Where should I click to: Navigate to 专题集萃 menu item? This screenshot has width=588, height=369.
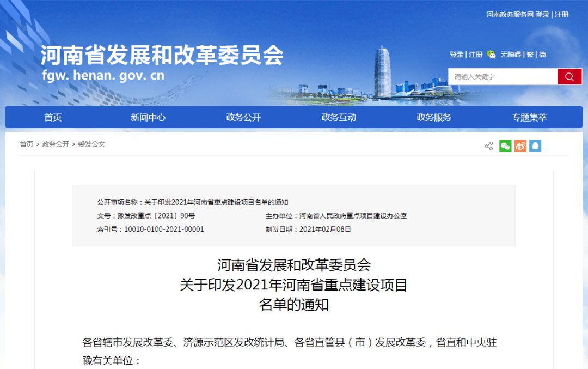click(x=529, y=117)
